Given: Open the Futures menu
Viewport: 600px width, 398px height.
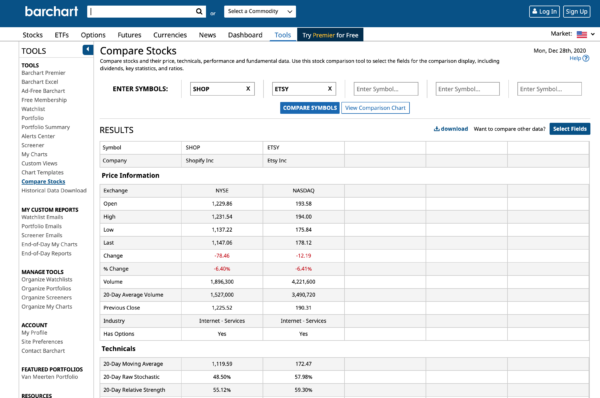Looking at the screenshot, I should pos(129,35).
